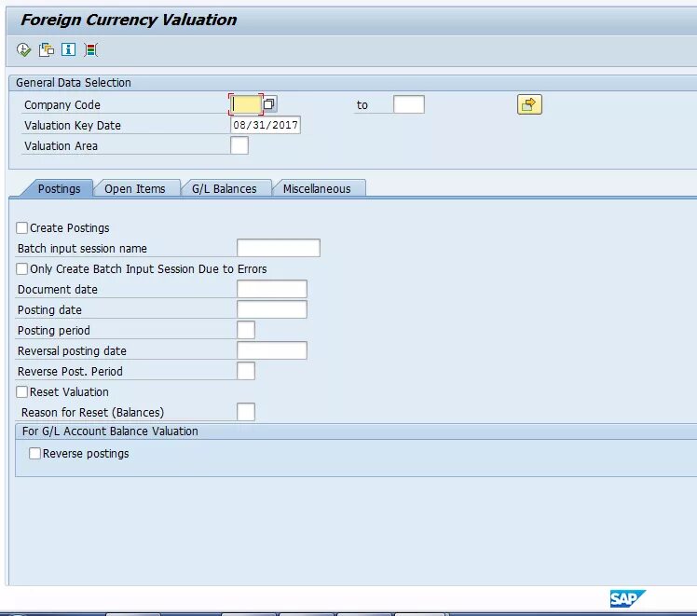This screenshot has height=616, width=697.
Task: Switch to the Open Items tab
Action: point(135,189)
